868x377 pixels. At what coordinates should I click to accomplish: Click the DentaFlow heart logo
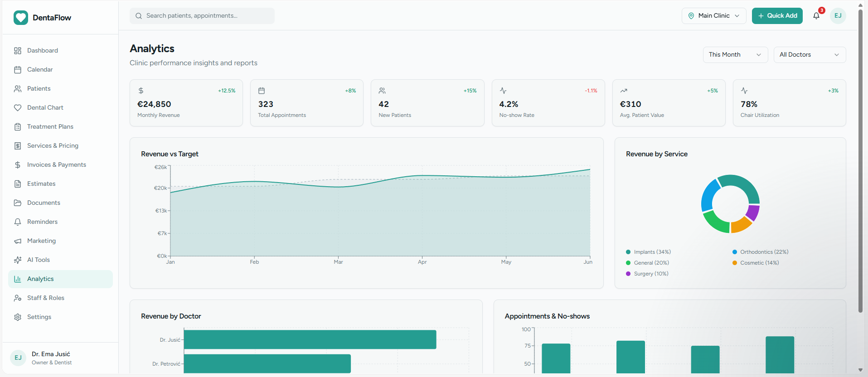tap(21, 18)
